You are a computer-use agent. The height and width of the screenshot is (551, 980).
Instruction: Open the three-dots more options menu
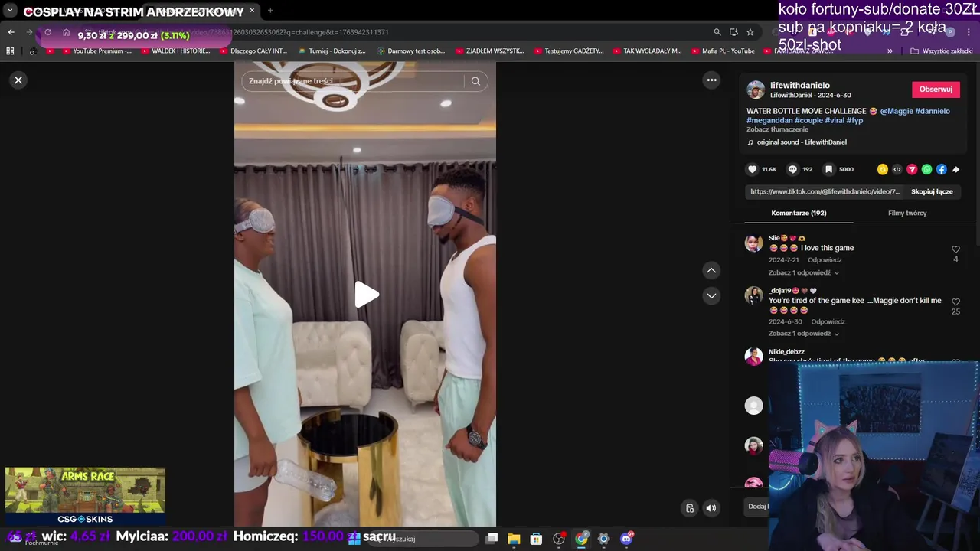[711, 80]
